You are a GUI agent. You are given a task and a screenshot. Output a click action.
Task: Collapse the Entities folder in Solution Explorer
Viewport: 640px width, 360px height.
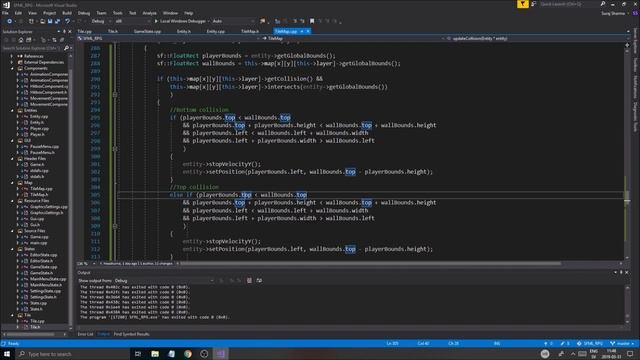(12, 111)
